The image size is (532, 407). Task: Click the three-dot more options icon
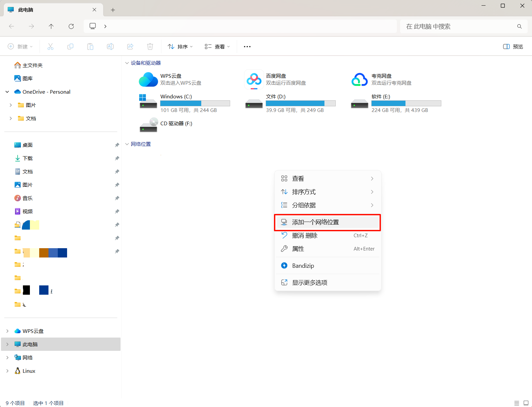pos(247,47)
